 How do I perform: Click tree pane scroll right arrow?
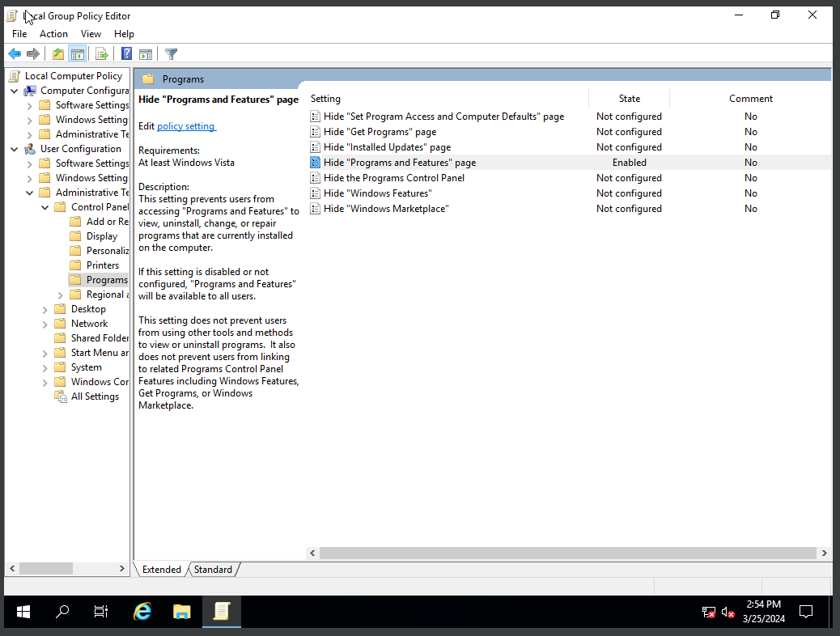[121, 569]
